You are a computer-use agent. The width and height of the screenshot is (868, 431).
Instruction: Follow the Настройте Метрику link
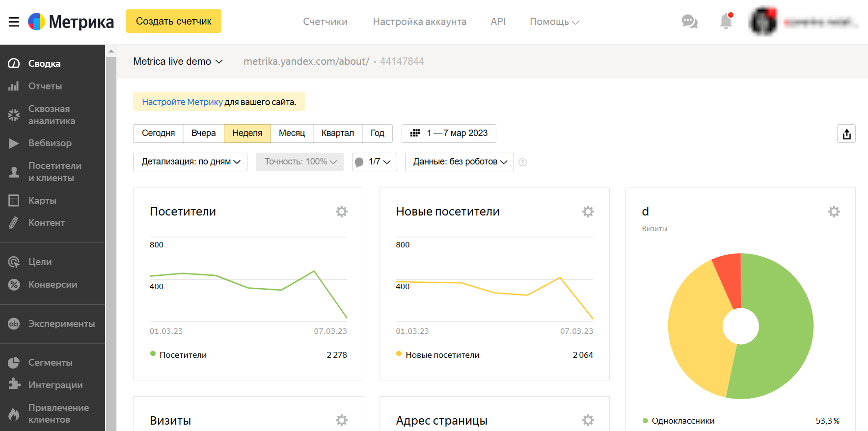coord(182,102)
